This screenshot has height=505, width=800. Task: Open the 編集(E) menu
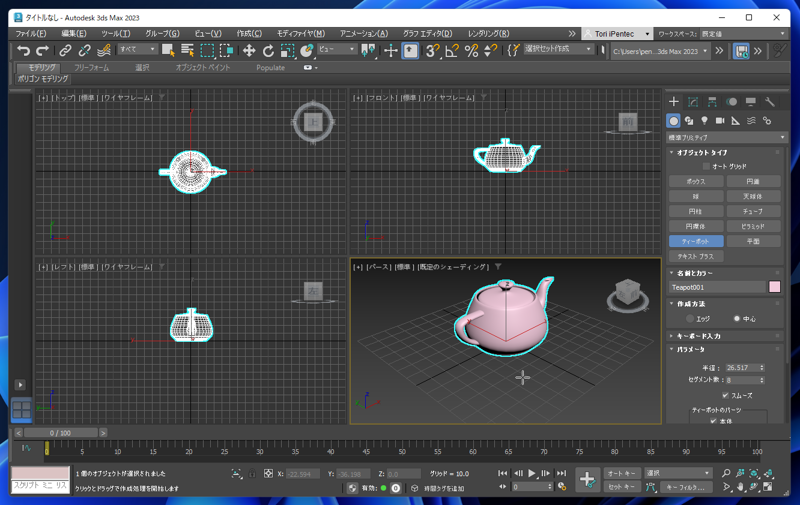pos(74,34)
